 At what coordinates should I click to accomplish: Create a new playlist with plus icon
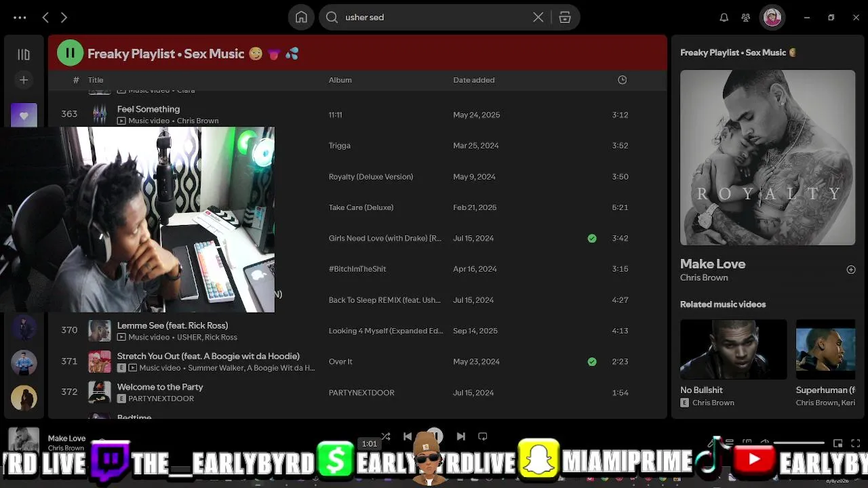point(24,80)
